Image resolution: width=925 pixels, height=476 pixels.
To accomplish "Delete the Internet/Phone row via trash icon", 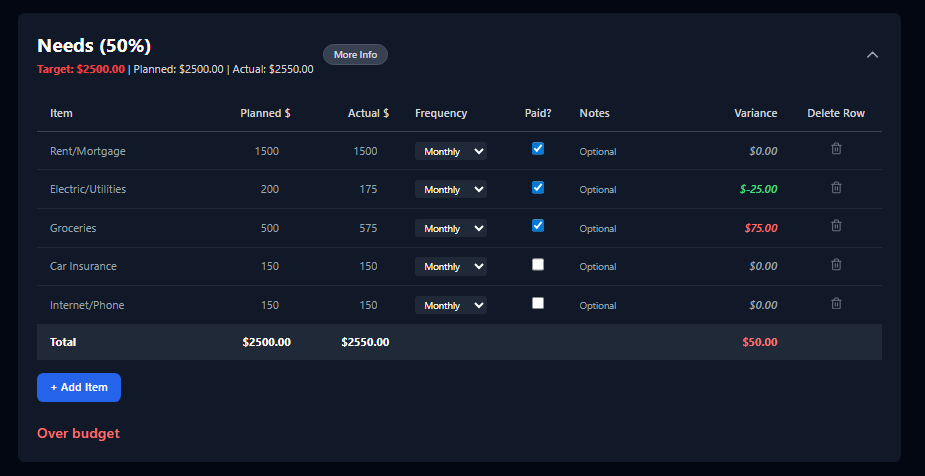I will click(836, 303).
